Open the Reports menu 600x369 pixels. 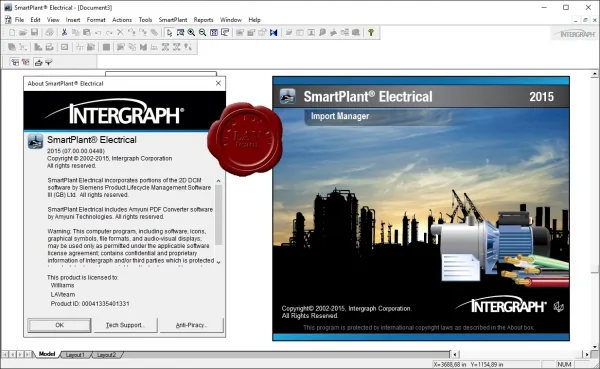203,20
